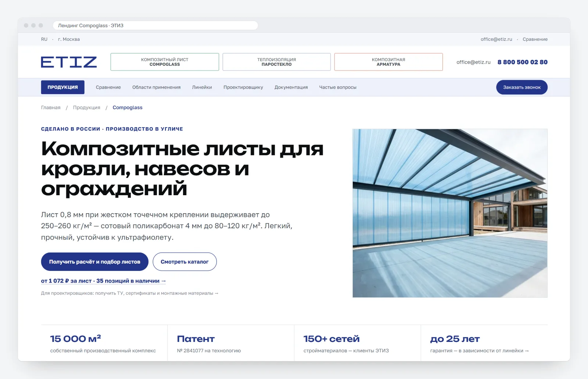Click office@etiz.ru next to phone number
The image size is (588, 379).
[473, 62]
